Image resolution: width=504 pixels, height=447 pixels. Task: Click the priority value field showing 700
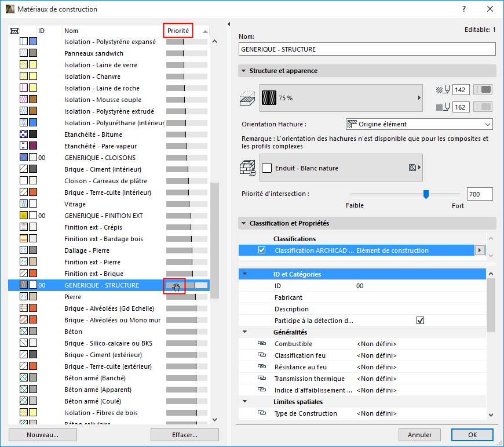coord(480,194)
